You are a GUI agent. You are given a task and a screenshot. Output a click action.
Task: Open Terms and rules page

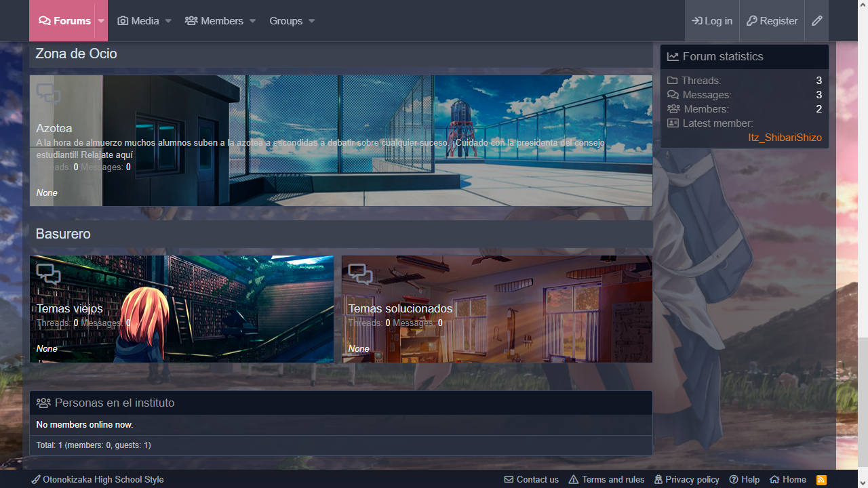tap(607, 479)
